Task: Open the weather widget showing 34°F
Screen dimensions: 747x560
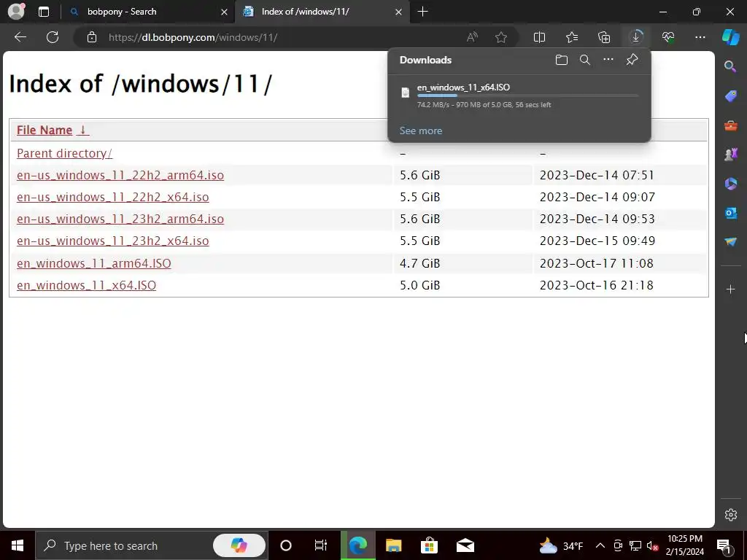Action: click(x=561, y=545)
